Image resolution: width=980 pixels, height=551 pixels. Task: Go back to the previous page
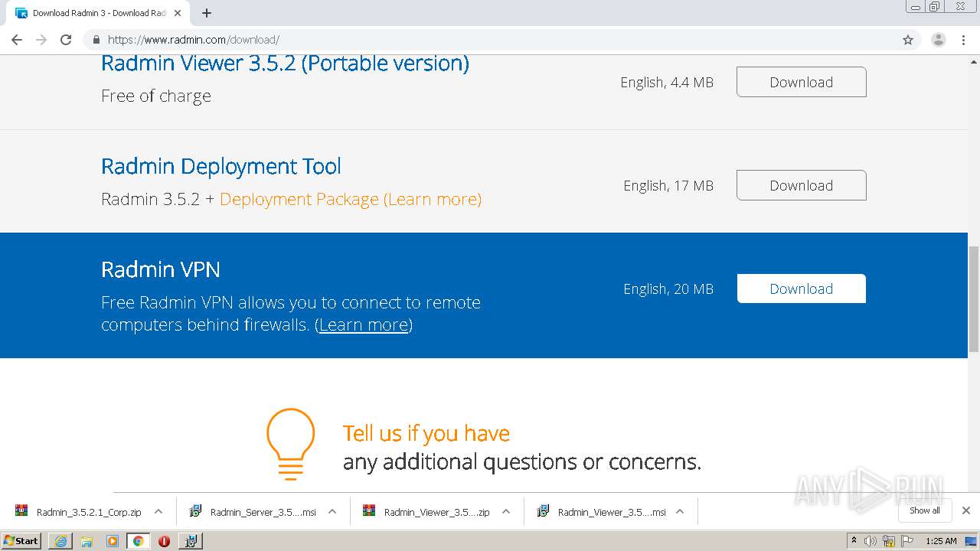[x=17, y=40]
